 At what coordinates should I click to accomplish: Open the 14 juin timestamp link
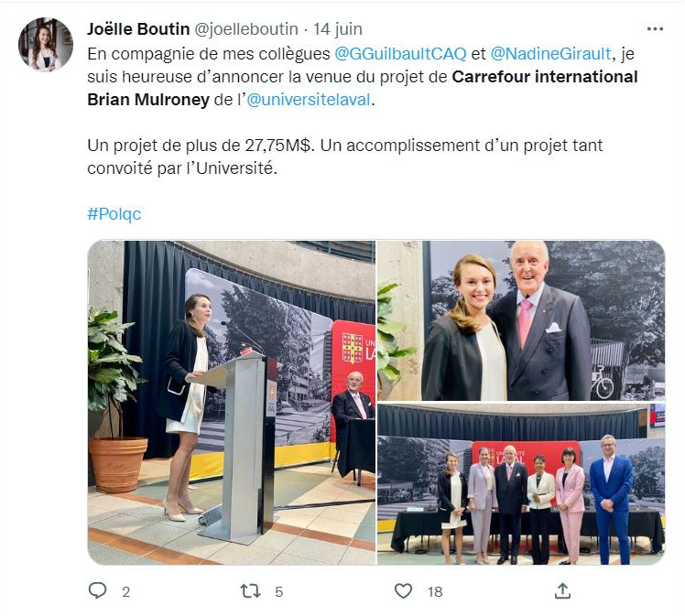pos(337,28)
